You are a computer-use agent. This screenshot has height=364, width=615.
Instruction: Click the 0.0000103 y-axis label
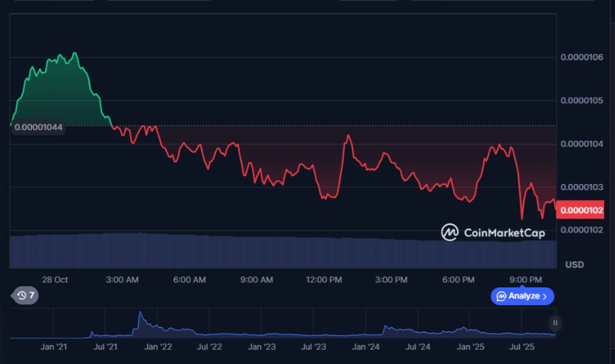tap(581, 187)
